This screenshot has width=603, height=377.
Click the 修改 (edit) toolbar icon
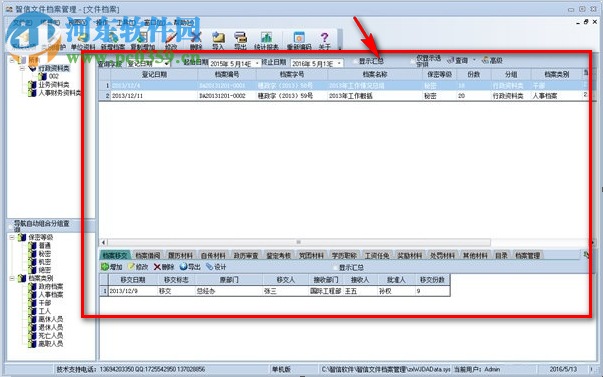tap(171, 38)
